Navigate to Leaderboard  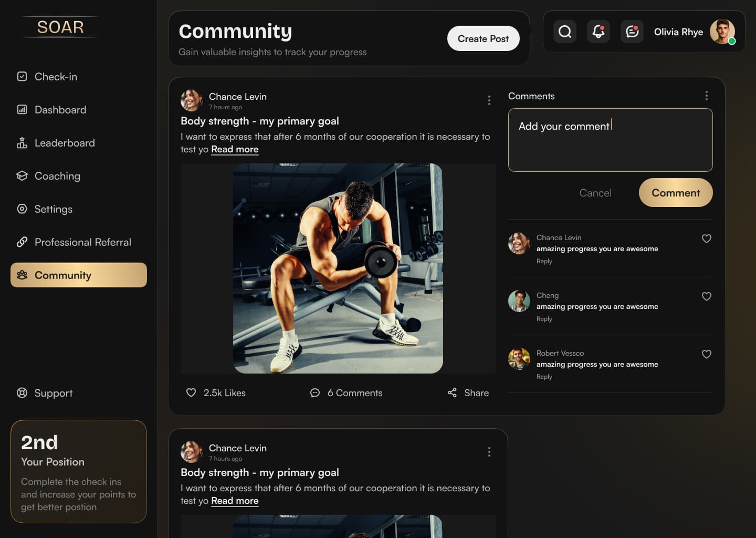click(79, 143)
